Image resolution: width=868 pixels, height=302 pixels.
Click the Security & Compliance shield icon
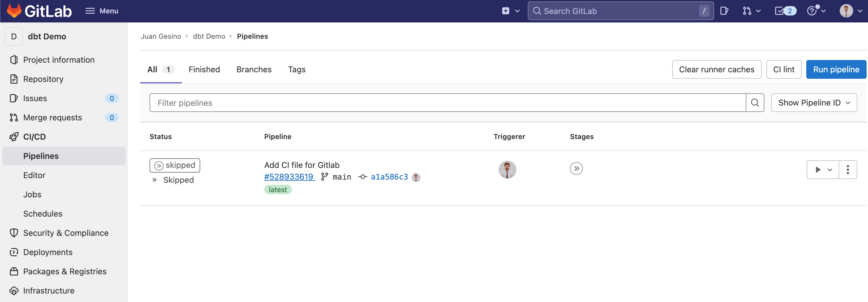point(14,233)
